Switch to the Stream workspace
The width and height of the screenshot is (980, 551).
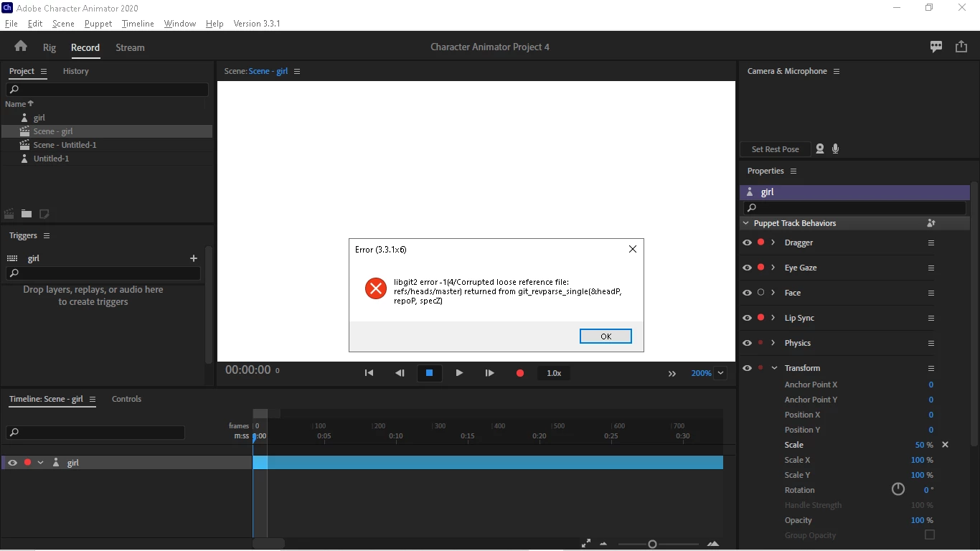click(x=130, y=47)
